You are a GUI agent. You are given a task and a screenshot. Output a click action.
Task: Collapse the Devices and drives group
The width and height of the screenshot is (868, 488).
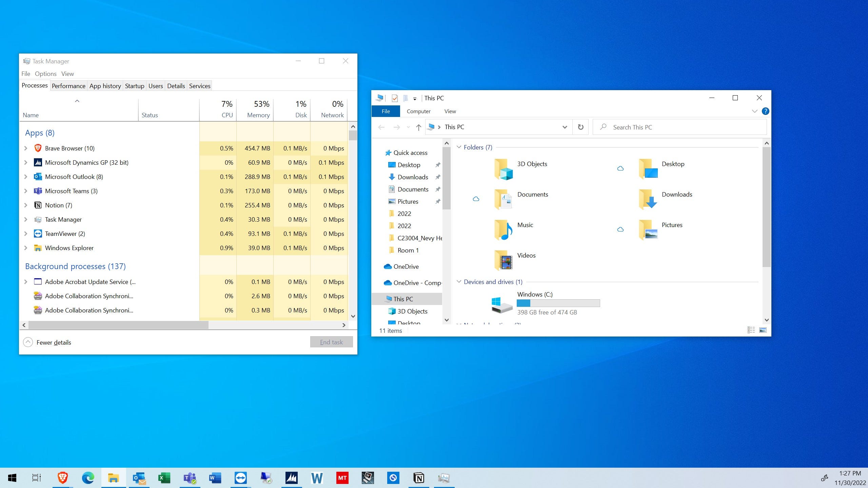click(x=459, y=282)
